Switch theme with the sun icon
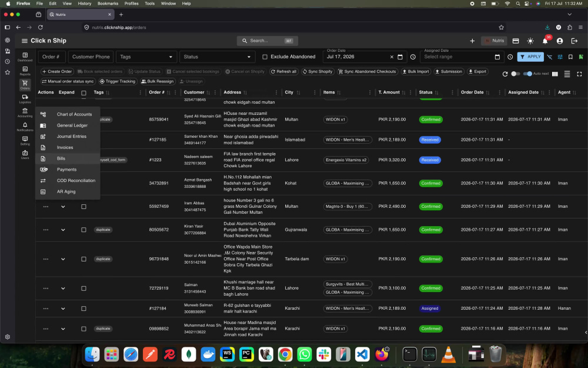Screen dimensions: 588x368 click(530, 41)
